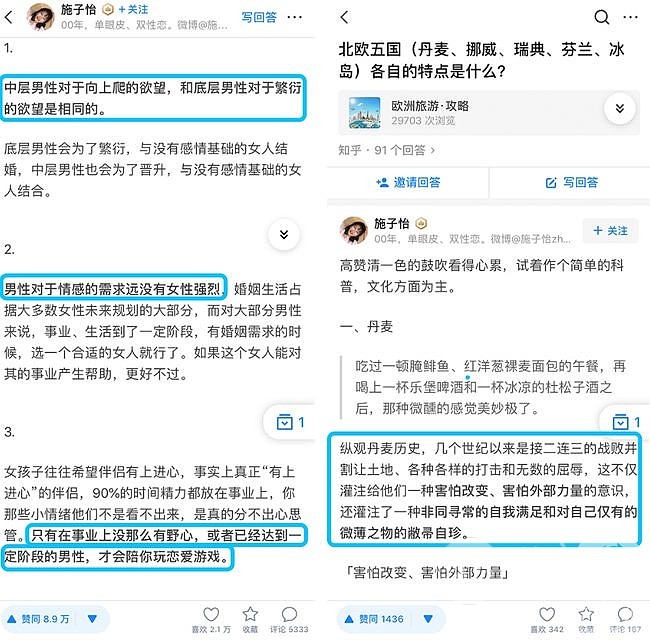
Task: Go back using left panel back arrow
Action: click(x=9, y=17)
